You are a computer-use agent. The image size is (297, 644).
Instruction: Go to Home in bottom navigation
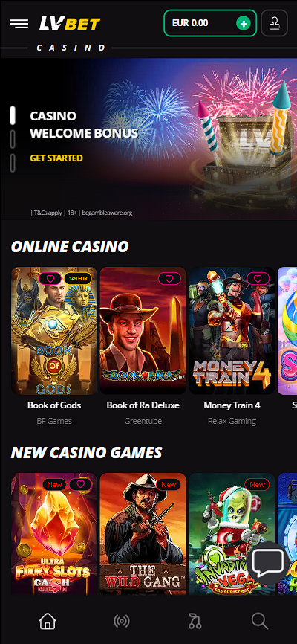click(x=48, y=622)
